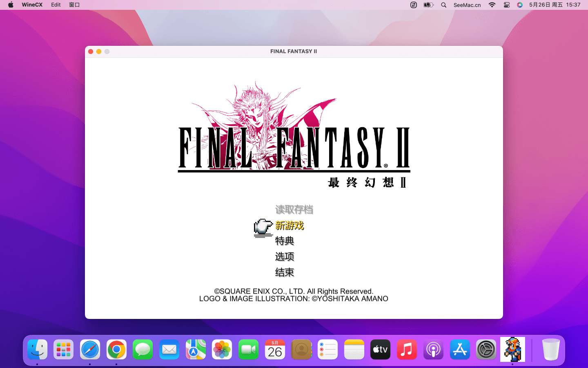The width and height of the screenshot is (588, 368).
Task: Open the Photos app in the dock
Action: coord(222,350)
